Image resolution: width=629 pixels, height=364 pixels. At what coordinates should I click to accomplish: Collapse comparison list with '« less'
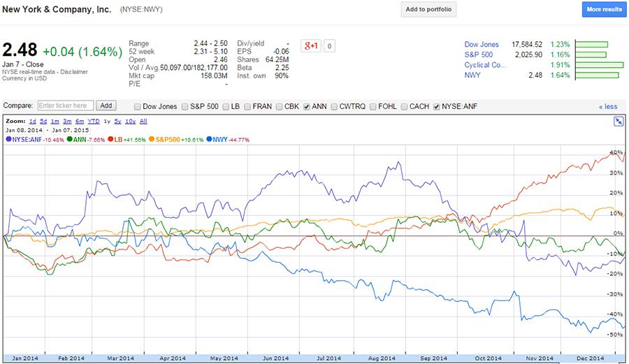(608, 106)
